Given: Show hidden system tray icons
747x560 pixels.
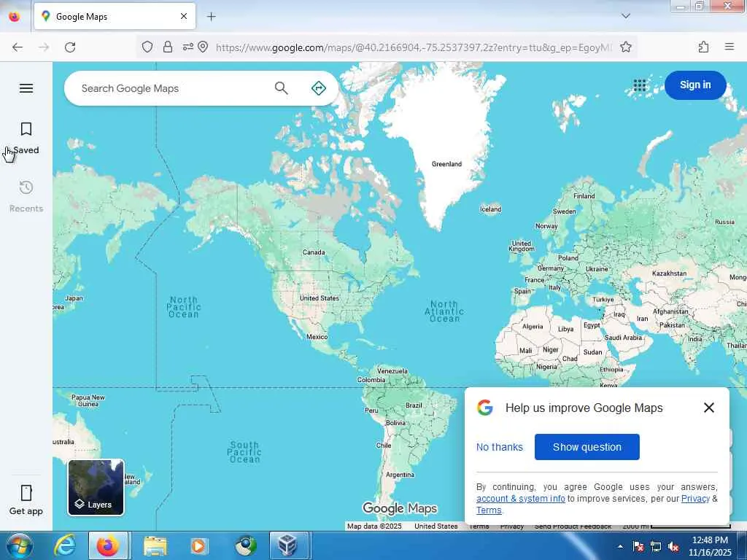Looking at the screenshot, I should [x=620, y=547].
